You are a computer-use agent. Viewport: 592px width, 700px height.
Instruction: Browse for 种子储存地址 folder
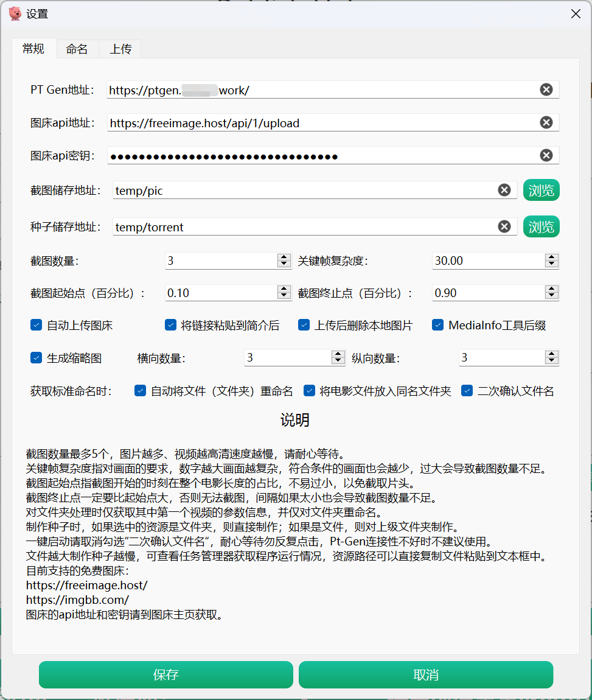541,227
